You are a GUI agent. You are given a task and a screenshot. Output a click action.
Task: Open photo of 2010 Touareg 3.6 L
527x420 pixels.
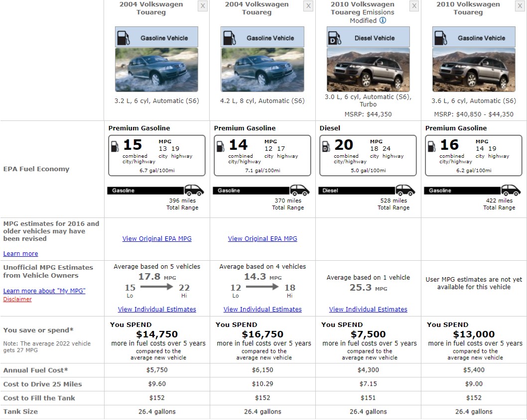click(474, 70)
